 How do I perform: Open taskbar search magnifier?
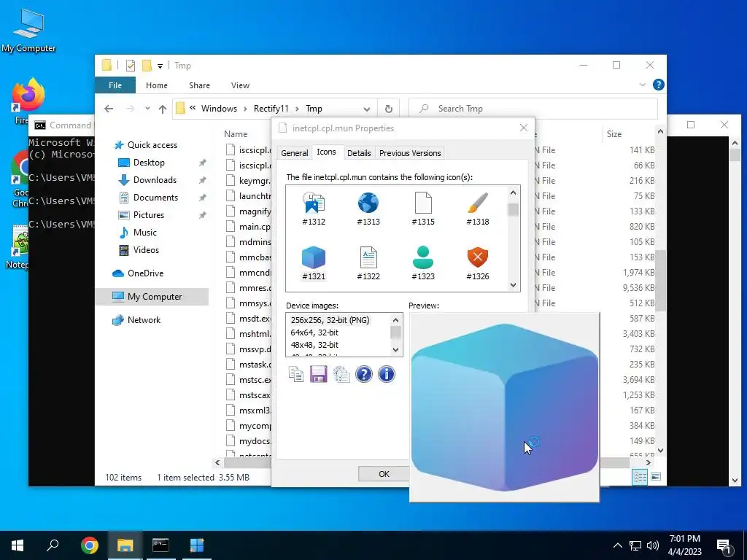tap(53, 545)
